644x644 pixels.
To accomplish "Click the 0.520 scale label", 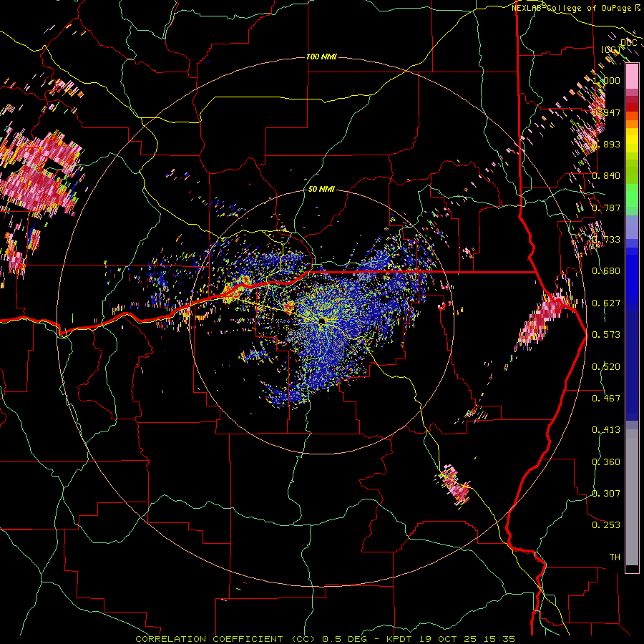I will (x=607, y=367).
